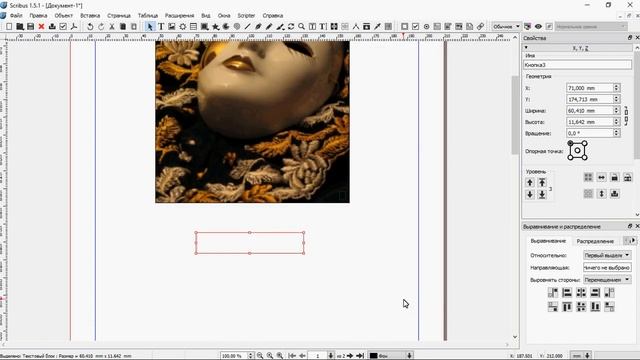The width and height of the screenshot is (640, 360).
Task: Open the Вставка menu
Action: click(x=90, y=16)
